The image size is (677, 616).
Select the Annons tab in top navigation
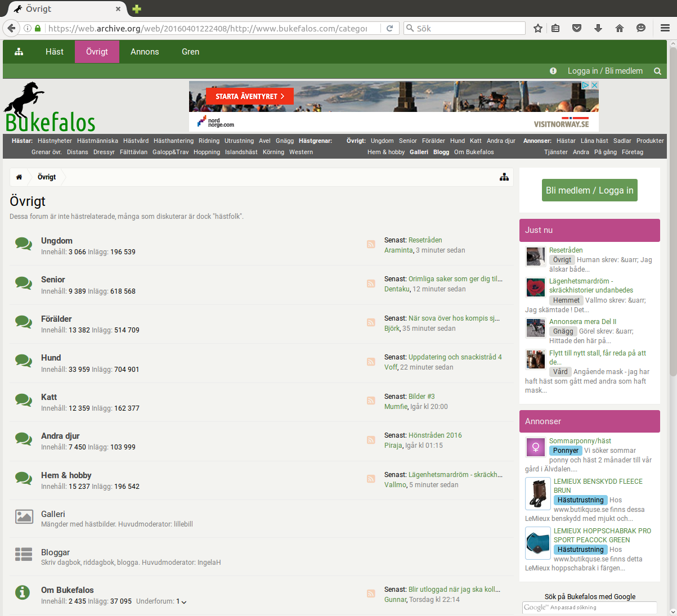[145, 52]
